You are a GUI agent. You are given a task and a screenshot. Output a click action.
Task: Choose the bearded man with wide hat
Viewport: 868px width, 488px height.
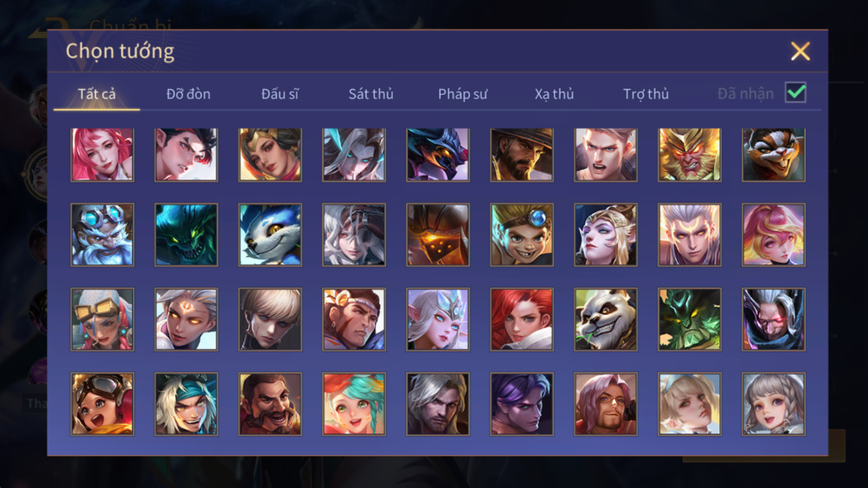521,155
